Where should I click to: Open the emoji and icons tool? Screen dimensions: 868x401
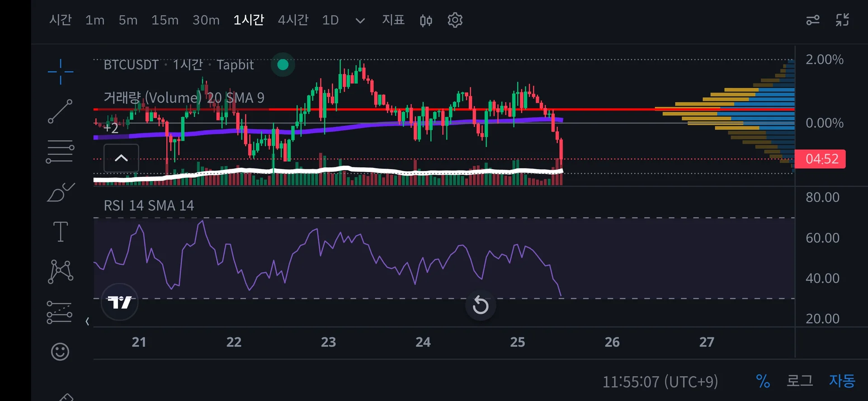pyautogui.click(x=60, y=352)
